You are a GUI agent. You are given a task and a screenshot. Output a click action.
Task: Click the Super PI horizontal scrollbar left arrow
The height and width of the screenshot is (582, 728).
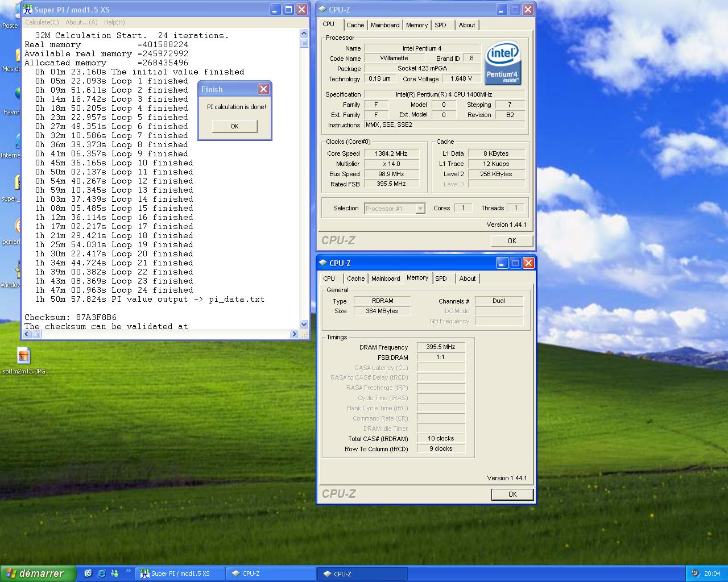pyautogui.click(x=28, y=334)
